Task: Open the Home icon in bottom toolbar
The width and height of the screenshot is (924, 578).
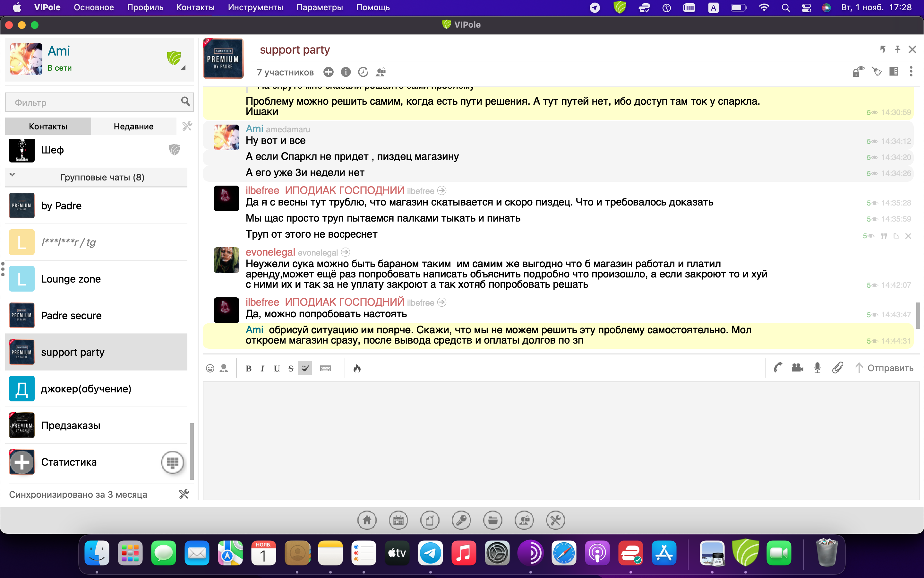Action: (x=367, y=520)
